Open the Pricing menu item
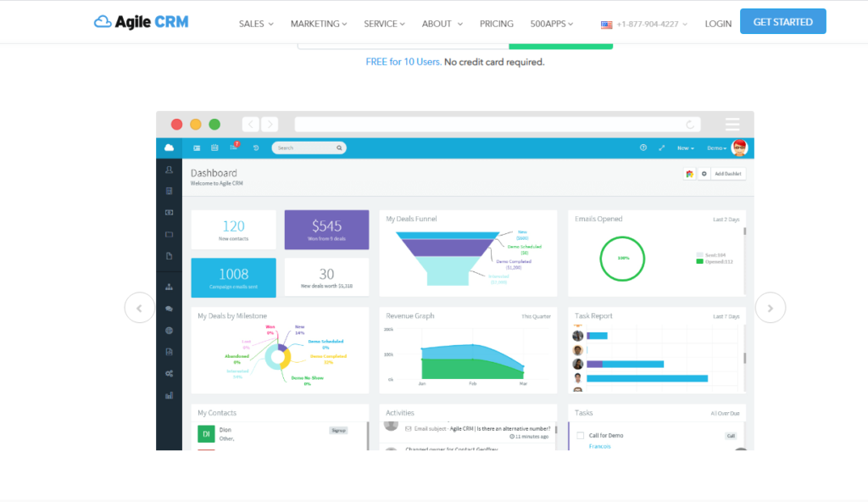This screenshot has width=868, height=502. 497,24
